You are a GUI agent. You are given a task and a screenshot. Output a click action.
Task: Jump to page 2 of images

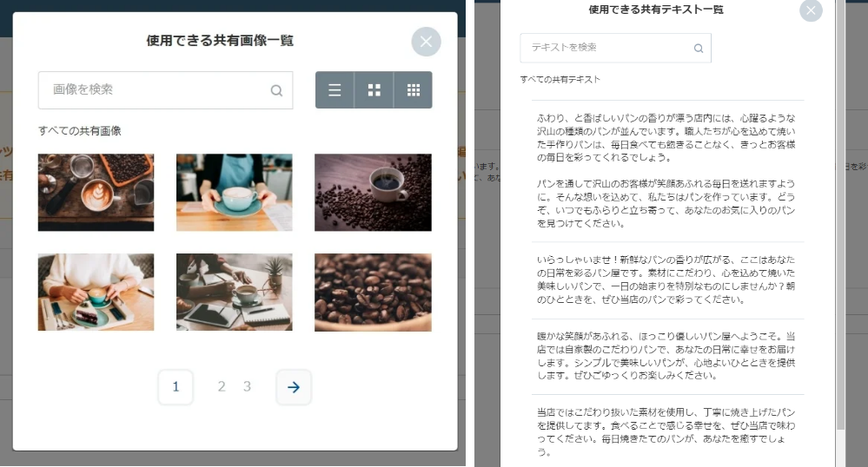222,387
